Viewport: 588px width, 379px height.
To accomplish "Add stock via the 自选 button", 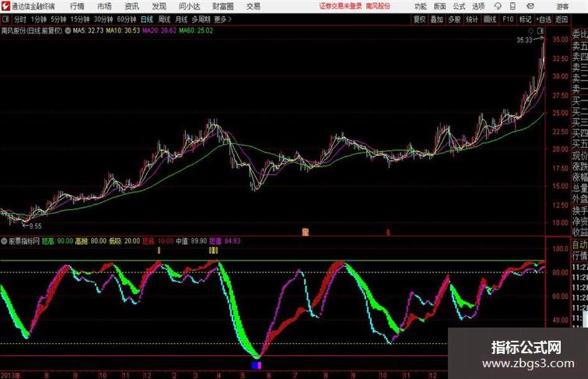I will pos(544,19).
